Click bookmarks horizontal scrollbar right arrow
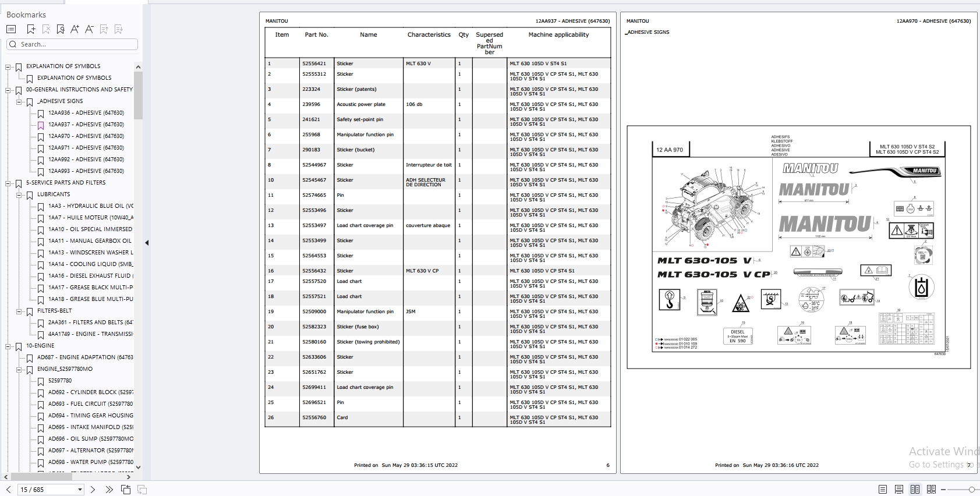The height and width of the screenshot is (496, 980). (129, 477)
